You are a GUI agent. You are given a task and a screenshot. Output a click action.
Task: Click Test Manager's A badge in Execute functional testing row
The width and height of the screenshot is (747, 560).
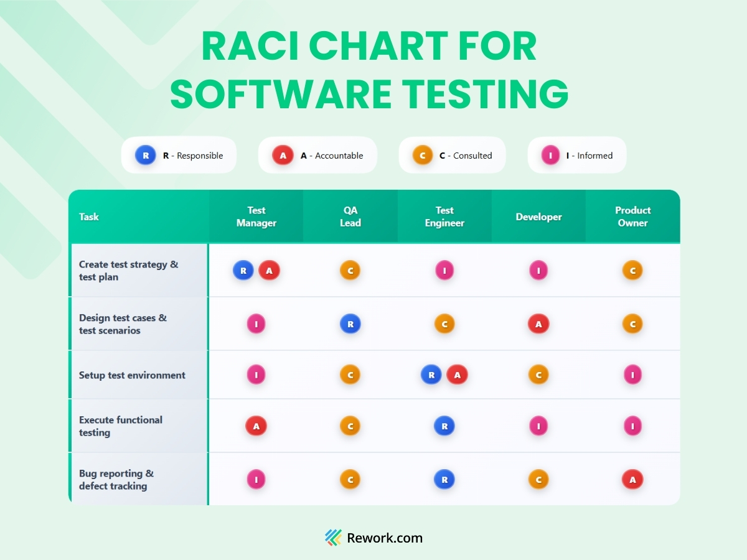(256, 426)
